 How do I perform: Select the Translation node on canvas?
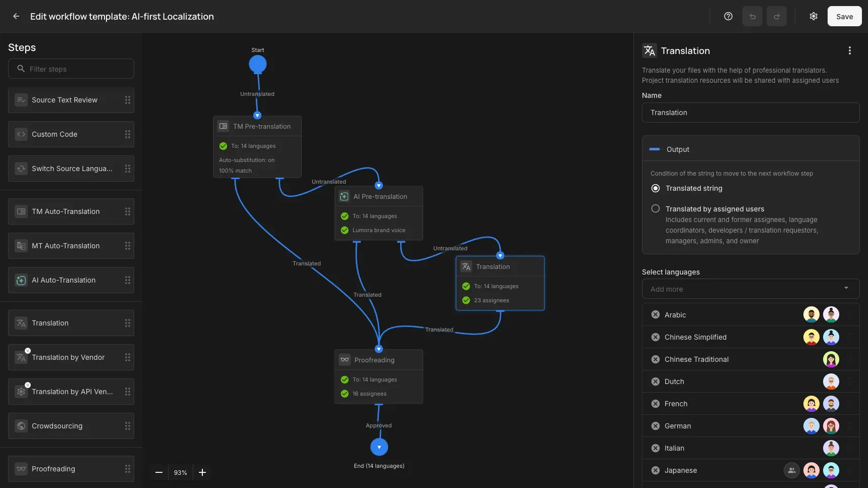point(500,283)
